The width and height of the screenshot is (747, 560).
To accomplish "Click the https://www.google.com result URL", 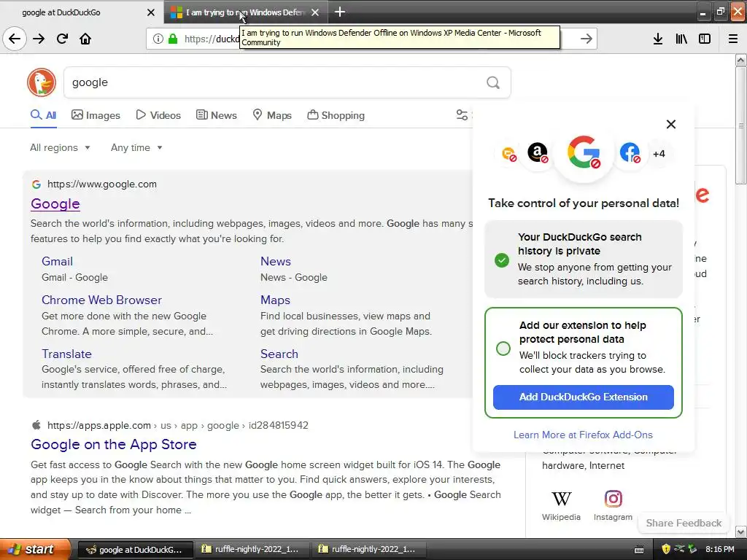I will tap(102, 184).
